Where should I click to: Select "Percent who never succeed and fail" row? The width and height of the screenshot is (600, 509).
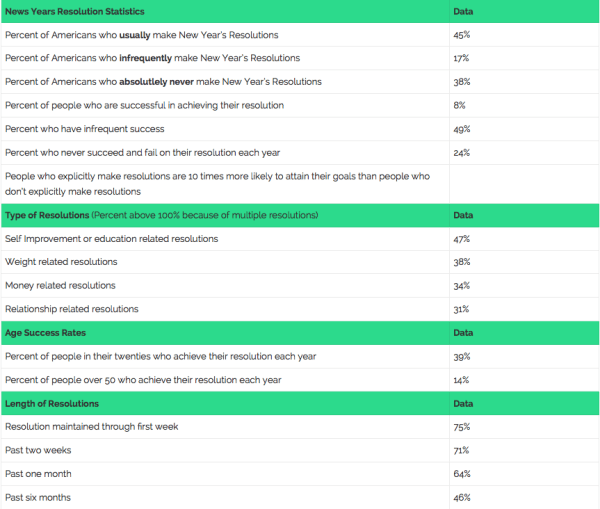tap(142, 153)
